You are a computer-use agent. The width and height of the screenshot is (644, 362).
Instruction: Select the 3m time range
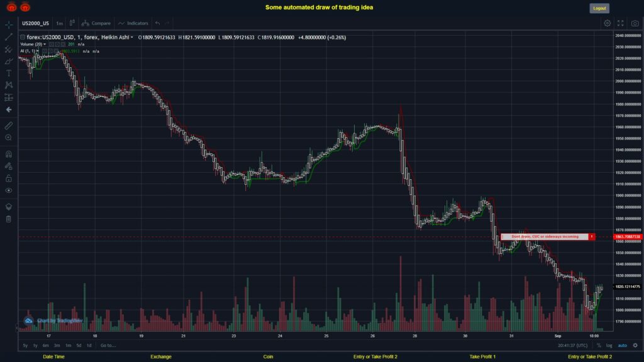[x=57, y=346]
